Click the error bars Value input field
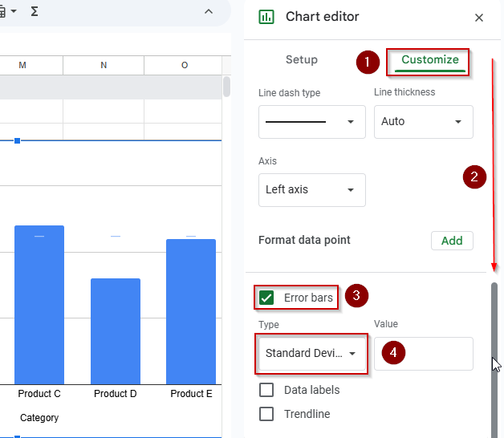 tap(423, 354)
